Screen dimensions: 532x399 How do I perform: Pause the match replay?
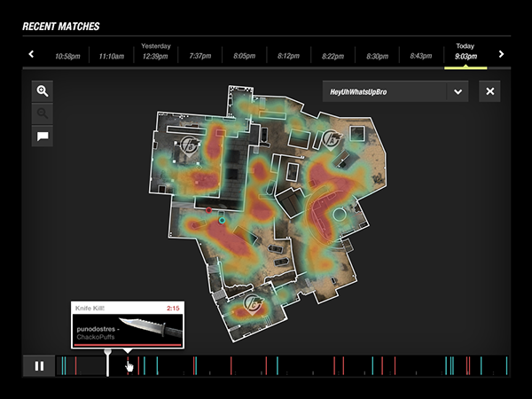pyautogui.click(x=39, y=366)
